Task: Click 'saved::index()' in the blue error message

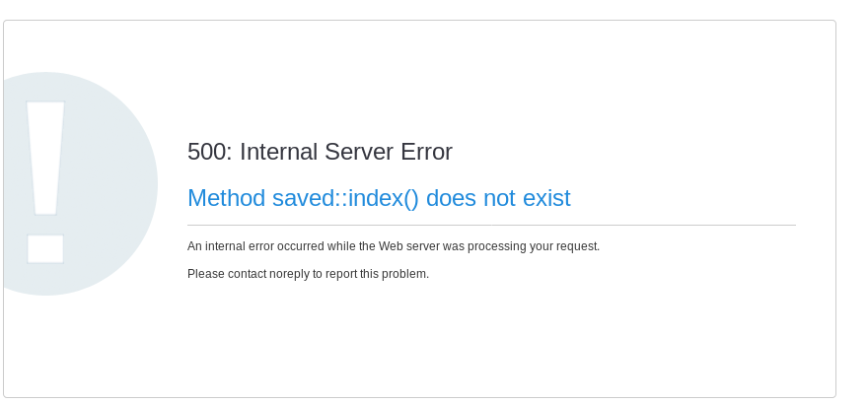Action: click(x=345, y=198)
